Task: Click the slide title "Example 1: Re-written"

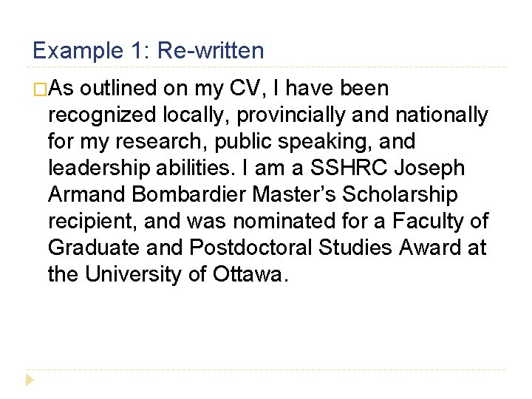Action: click(x=148, y=51)
